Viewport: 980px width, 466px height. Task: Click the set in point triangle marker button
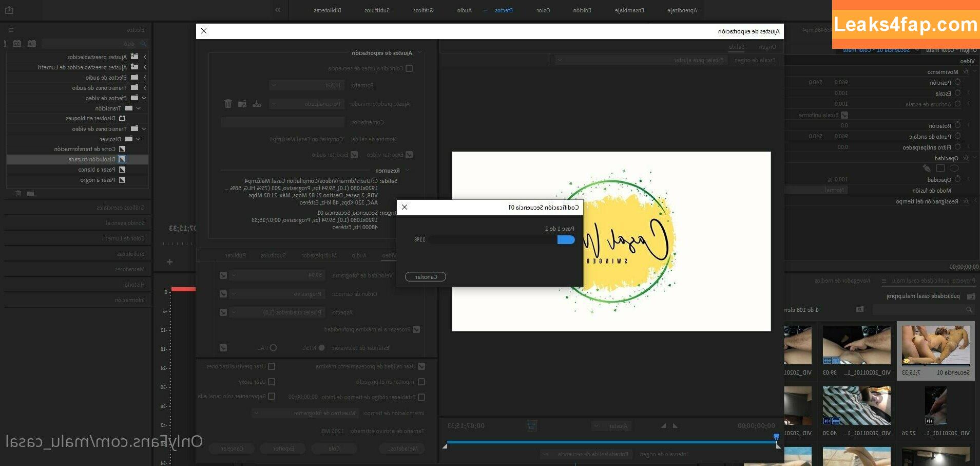pos(675,426)
